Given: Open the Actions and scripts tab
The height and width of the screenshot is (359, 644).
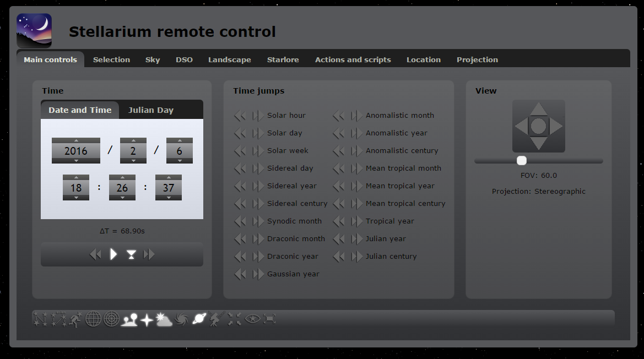Looking at the screenshot, I should click(353, 59).
